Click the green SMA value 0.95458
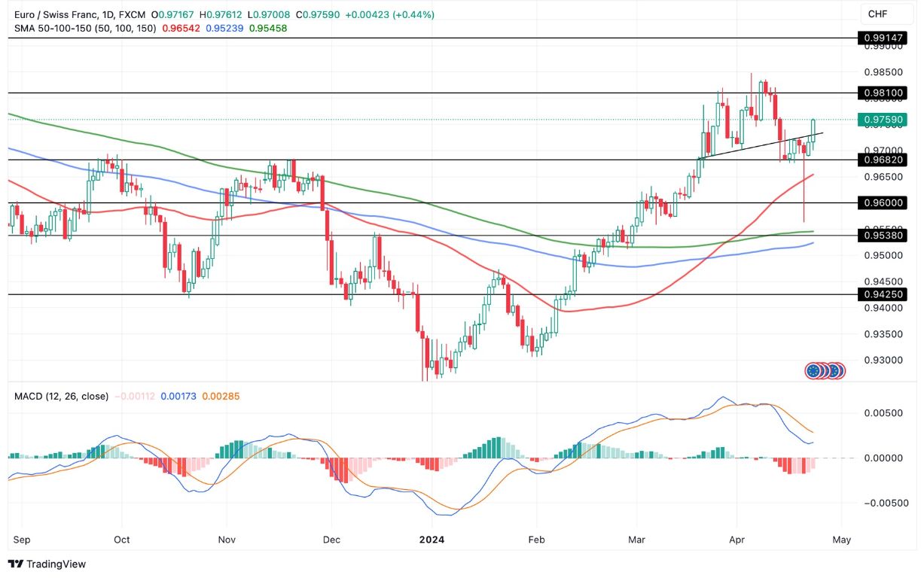The height and width of the screenshot is (578, 924). click(267, 27)
